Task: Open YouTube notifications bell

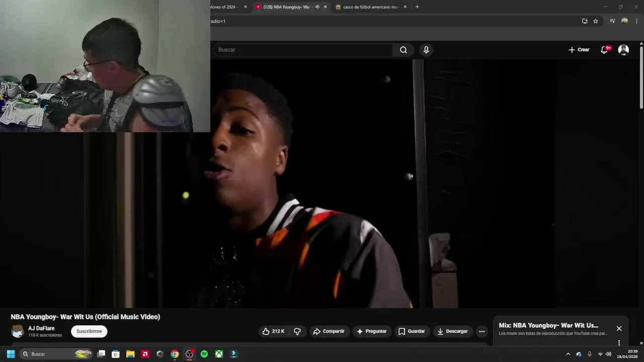Action: tap(605, 50)
